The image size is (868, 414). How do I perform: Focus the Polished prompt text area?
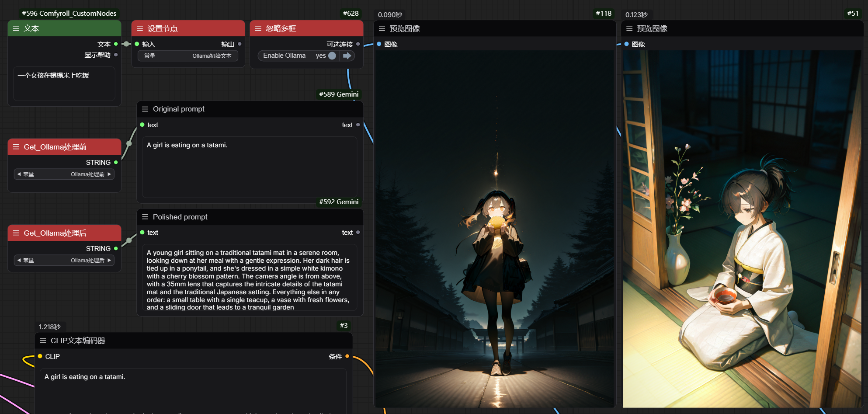coord(250,278)
